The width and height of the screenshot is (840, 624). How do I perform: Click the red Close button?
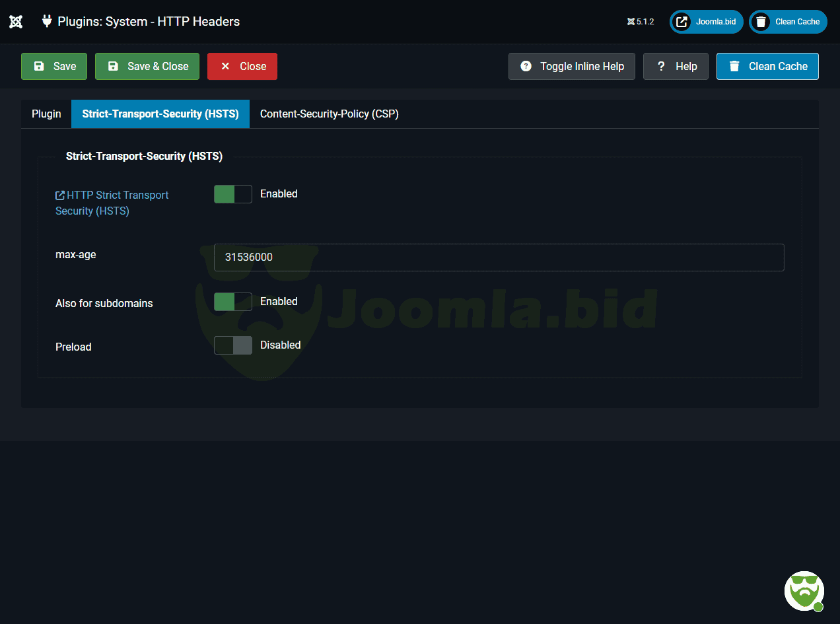(x=242, y=67)
